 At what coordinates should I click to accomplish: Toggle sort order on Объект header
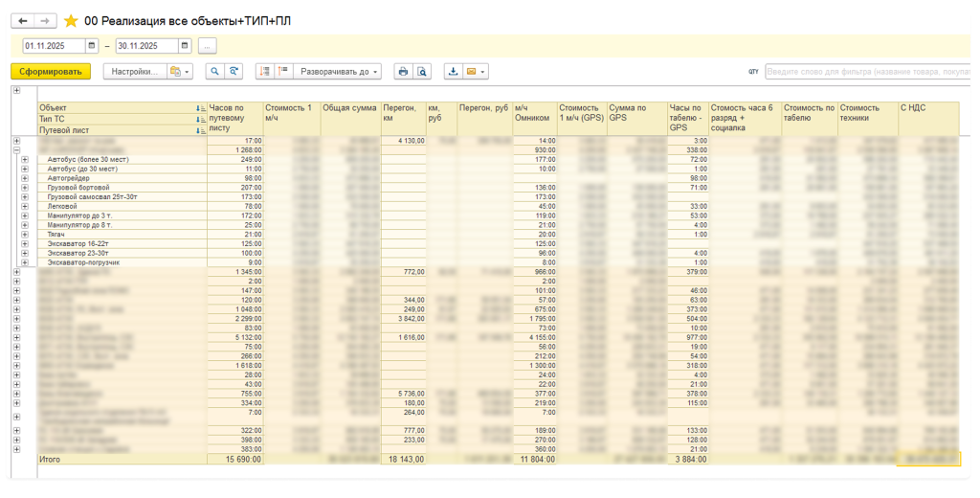pyautogui.click(x=200, y=108)
